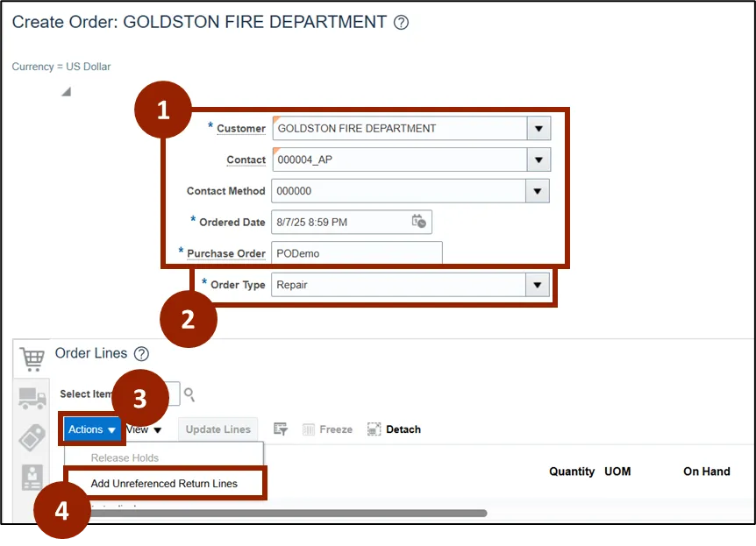
Task: Click the Contact field label link
Action: click(246, 160)
